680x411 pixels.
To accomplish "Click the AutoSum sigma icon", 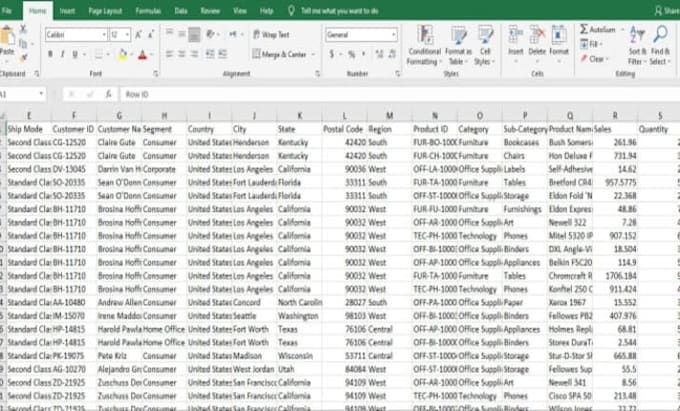I will pyautogui.click(x=584, y=29).
